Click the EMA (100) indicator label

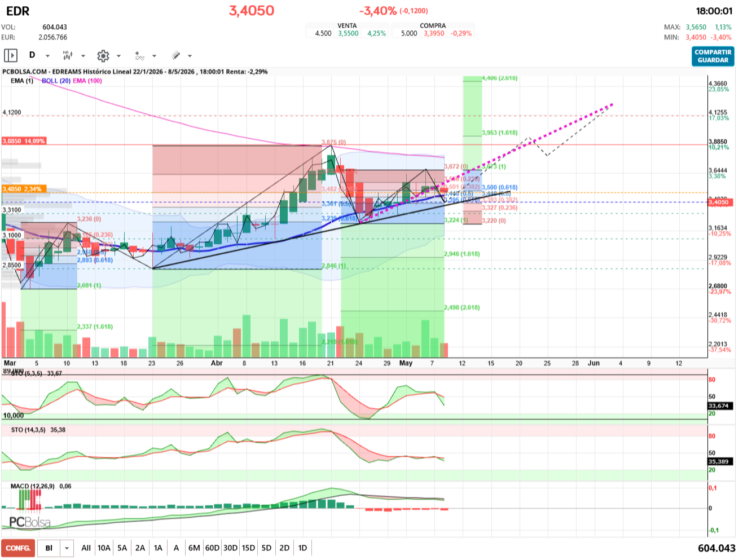tap(87, 81)
